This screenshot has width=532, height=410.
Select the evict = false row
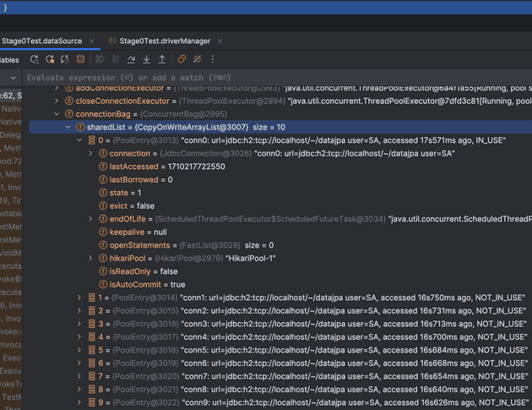280,206
